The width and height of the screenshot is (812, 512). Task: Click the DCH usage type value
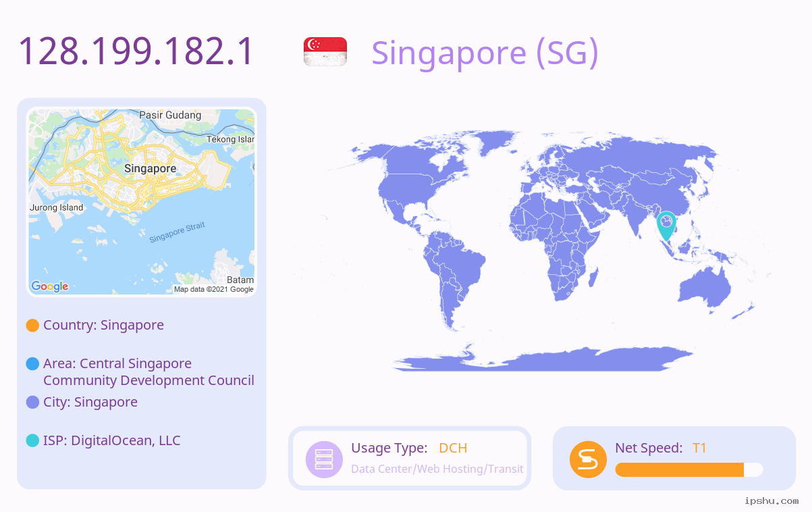click(x=453, y=448)
